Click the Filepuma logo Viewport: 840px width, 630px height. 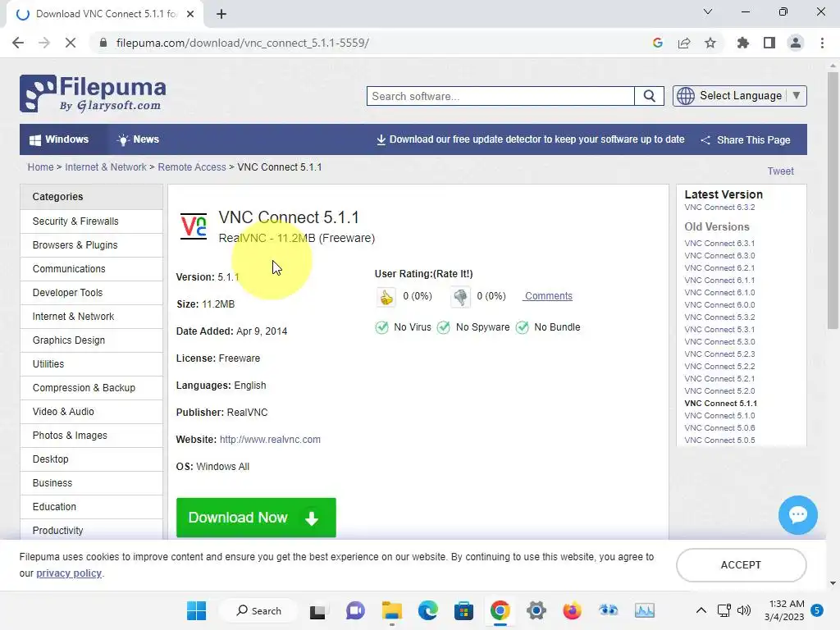coord(93,94)
